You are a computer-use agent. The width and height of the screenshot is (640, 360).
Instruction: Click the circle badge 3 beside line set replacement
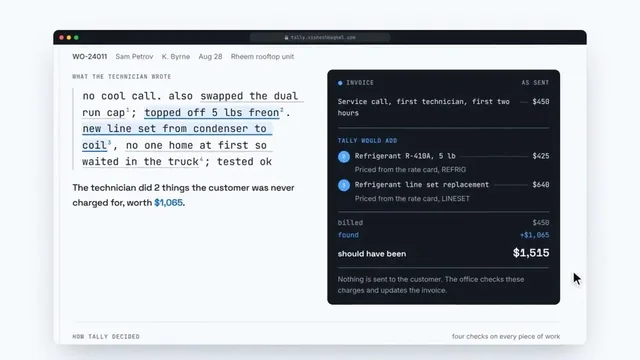click(344, 185)
